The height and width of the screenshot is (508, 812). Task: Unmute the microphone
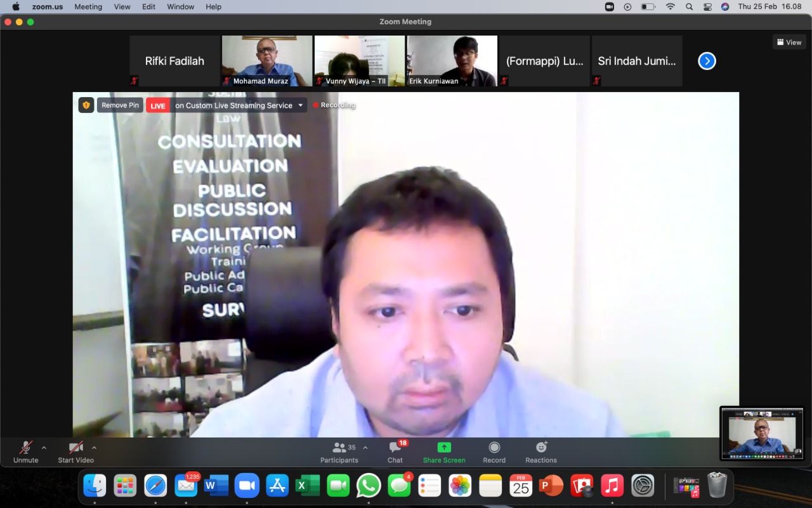[26, 451]
